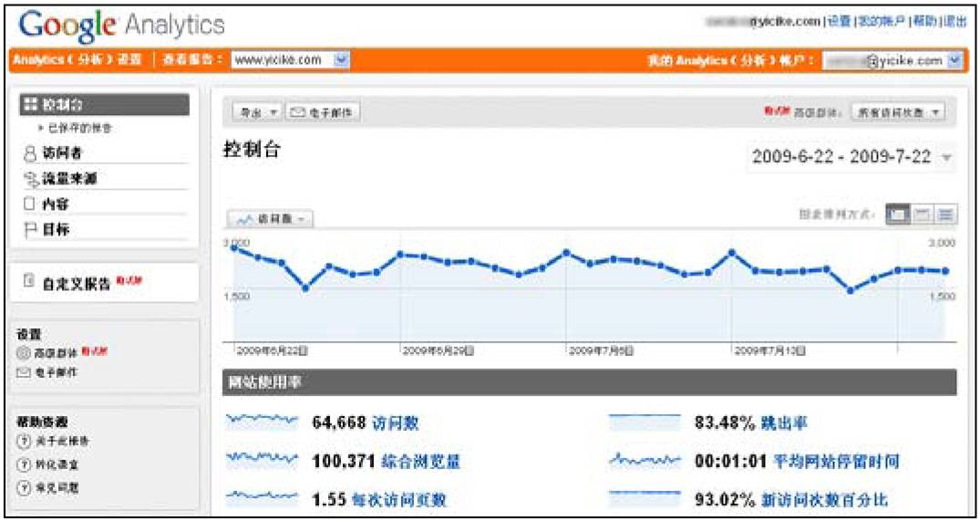Click the value 93.02%
Screen dimensions: 980x521
point(726,500)
